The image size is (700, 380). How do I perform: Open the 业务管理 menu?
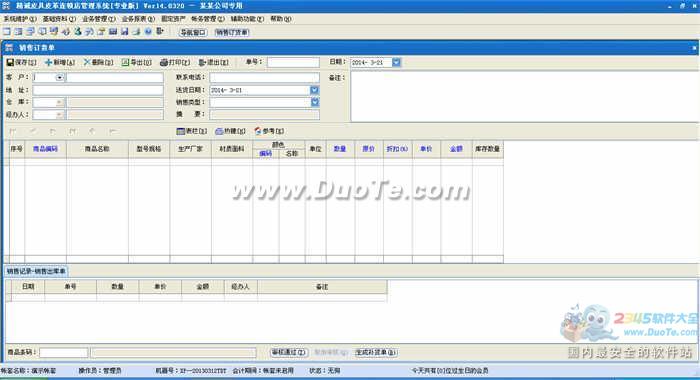99,19
